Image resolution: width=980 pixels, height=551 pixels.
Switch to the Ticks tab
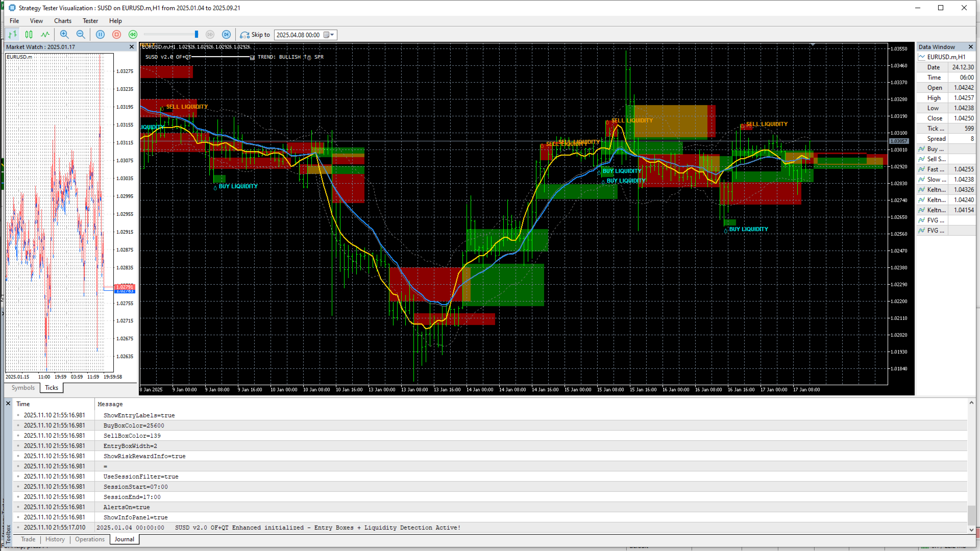pyautogui.click(x=52, y=388)
